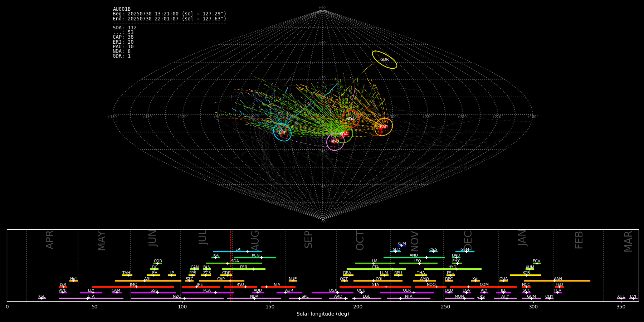Click the yellow TAH shower bar in timeline

pyautogui.click(x=127, y=275)
